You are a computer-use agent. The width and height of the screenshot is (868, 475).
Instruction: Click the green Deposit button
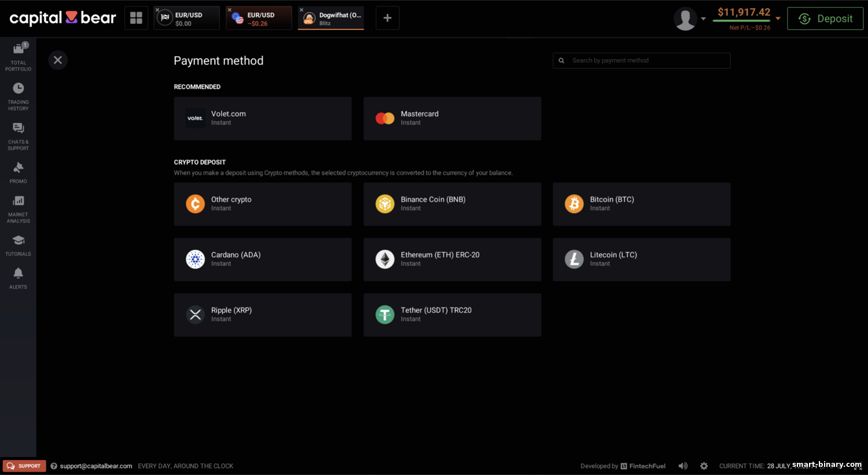click(825, 19)
